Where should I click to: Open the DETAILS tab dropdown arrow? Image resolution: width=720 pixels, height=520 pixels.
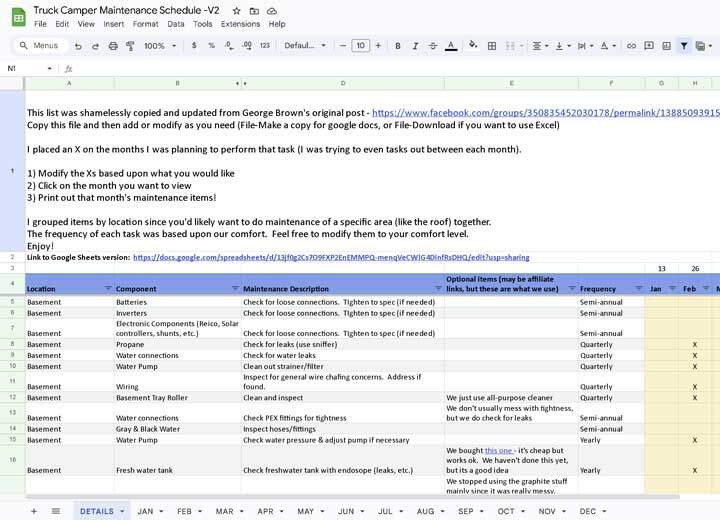point(122,511)
